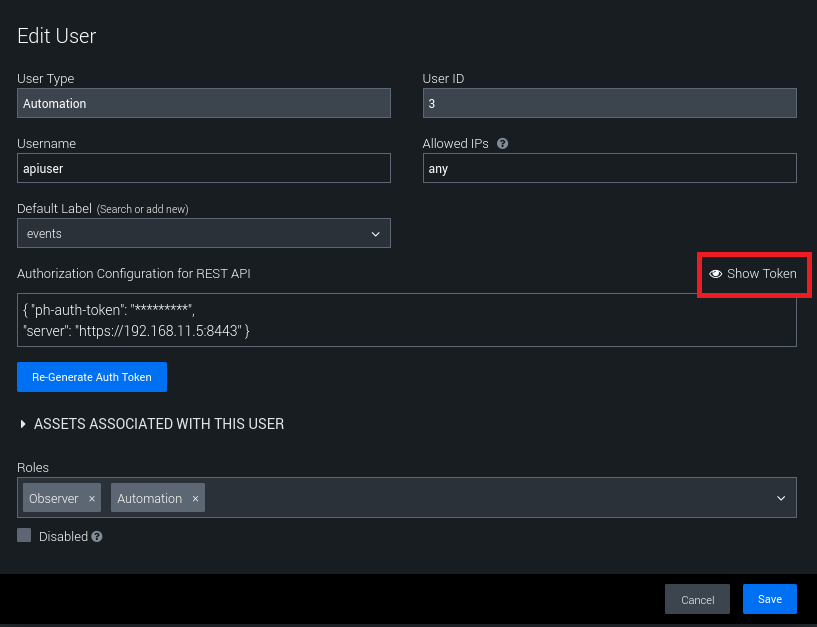Open the Default Label dropdown showing events
Screen dimensions: 817x627
(204, 233)
